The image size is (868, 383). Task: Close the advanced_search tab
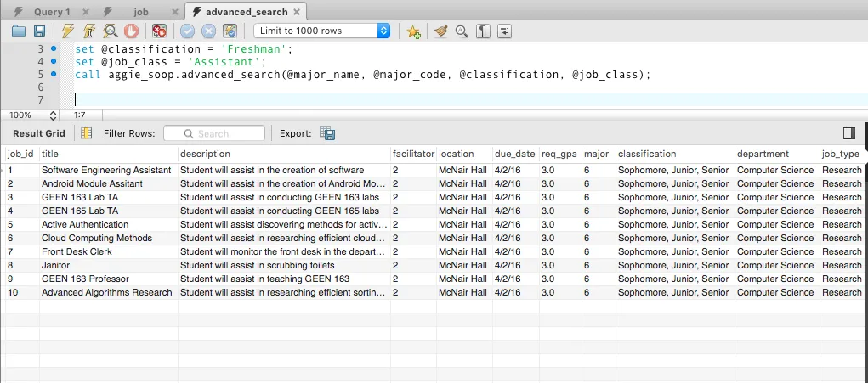[x=297, y=12]
